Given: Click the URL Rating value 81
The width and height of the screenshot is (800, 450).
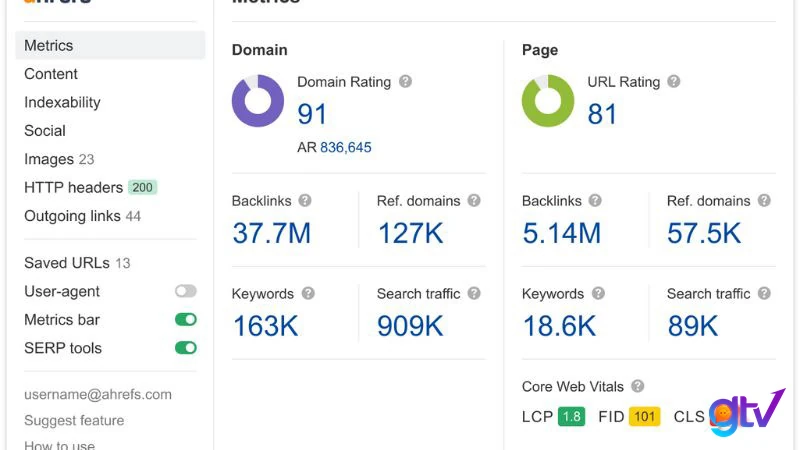Looking at the screenshot, I should [x=602, y=114].
